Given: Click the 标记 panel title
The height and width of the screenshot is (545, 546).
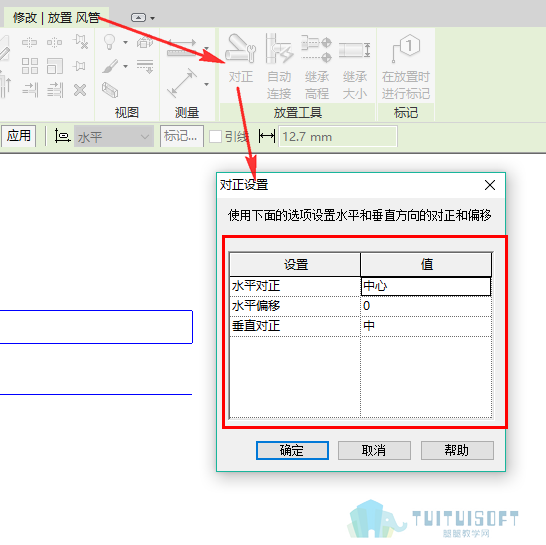Looking at the screenshot, I should coord(406,112).
